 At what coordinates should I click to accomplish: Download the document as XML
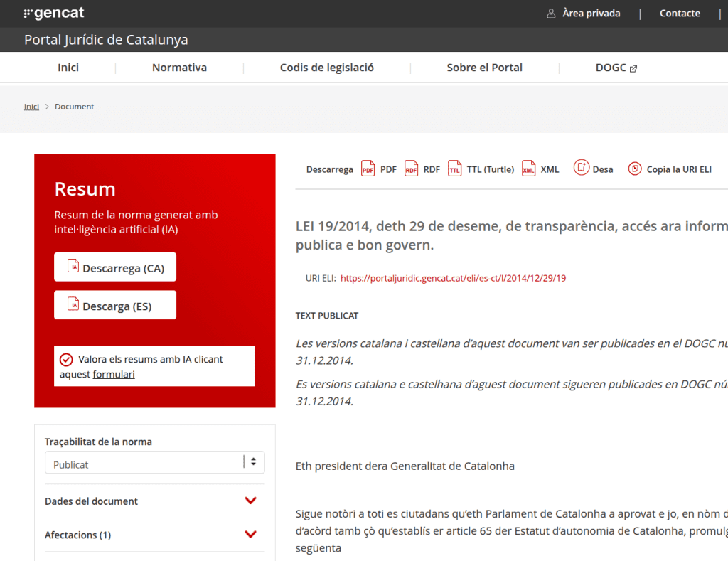[528, 169]
